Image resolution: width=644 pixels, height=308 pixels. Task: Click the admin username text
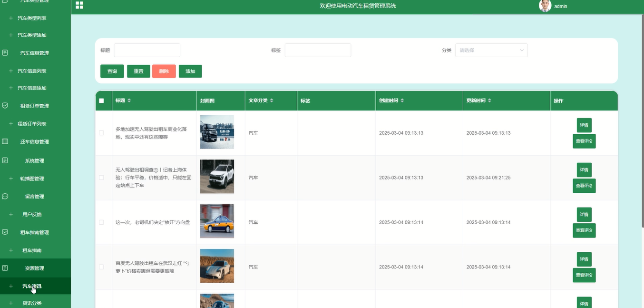(561, 6)
